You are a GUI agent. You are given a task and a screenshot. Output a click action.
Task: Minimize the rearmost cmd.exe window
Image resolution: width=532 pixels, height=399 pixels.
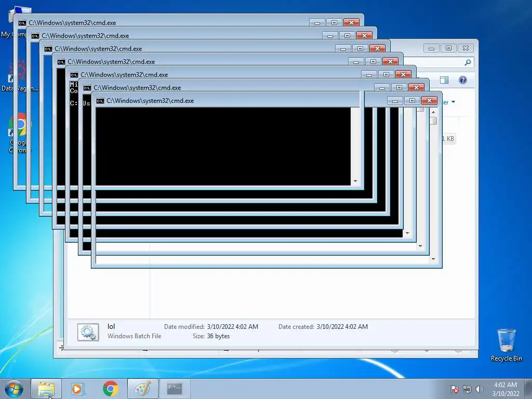point(317,22)
